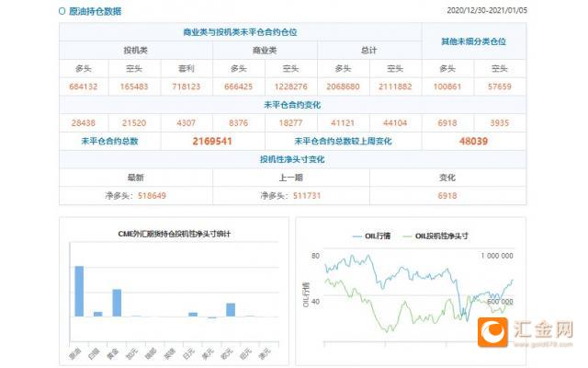Click the CME外汇期货持仓投机性净头寸统计 chart title

(174, 234)
